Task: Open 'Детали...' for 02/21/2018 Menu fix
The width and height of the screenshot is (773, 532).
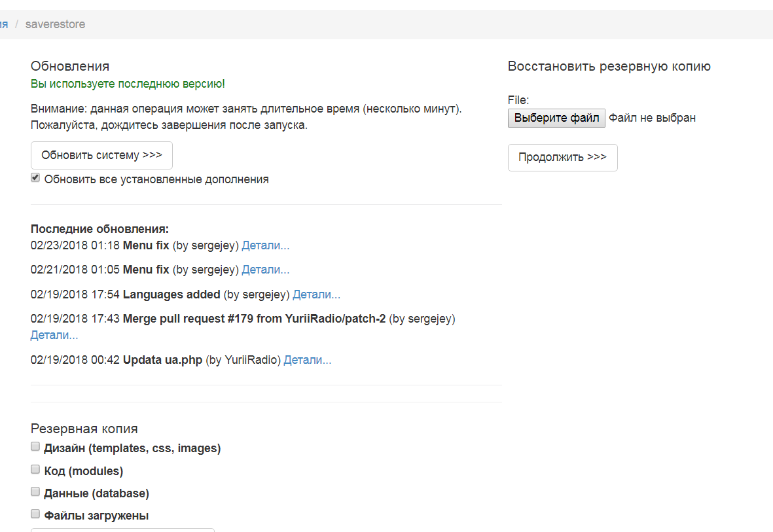Action: (266, 270)
